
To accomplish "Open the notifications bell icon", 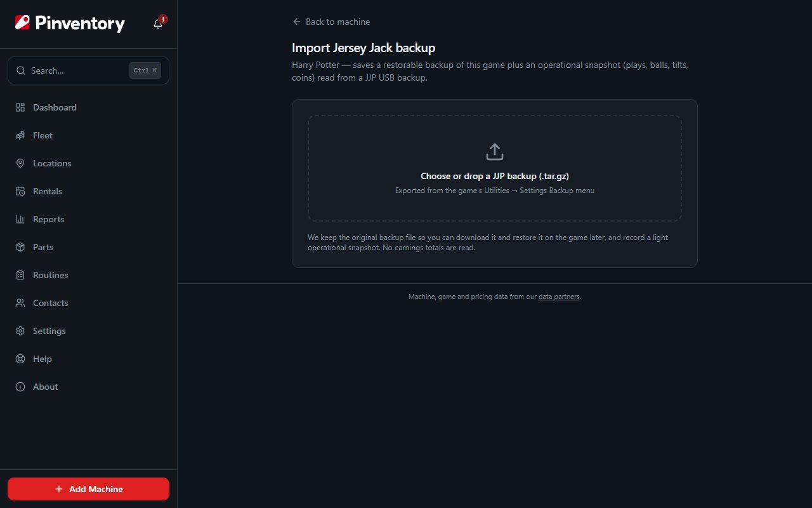I will (158, 24).
